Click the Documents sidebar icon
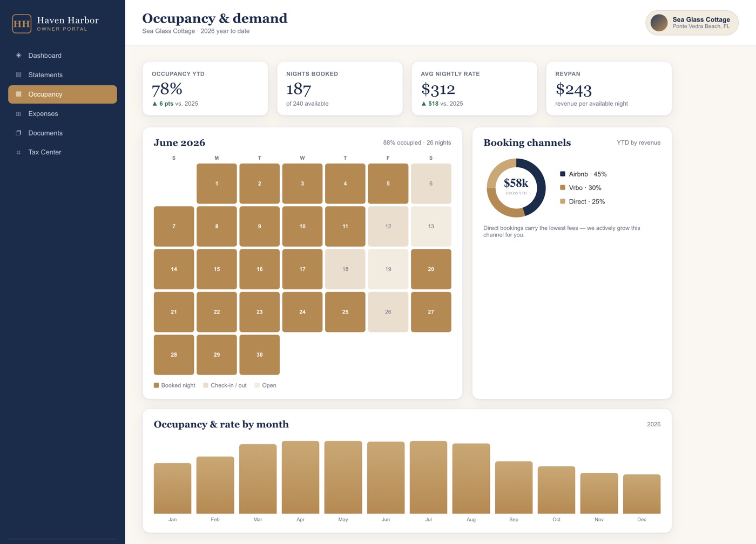Viewport: 756px width, 544px height. click(18, 133)
